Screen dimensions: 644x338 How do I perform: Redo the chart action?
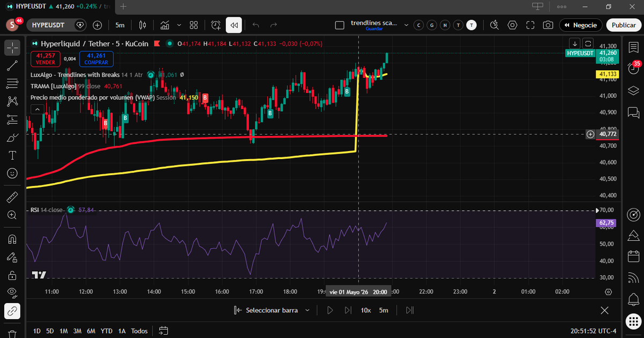coord(274,25)
